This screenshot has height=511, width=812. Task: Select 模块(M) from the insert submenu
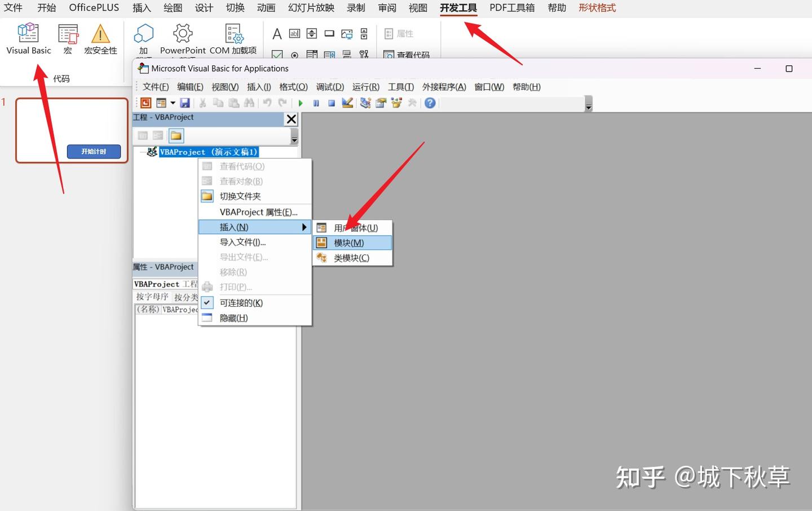(352, 243)
